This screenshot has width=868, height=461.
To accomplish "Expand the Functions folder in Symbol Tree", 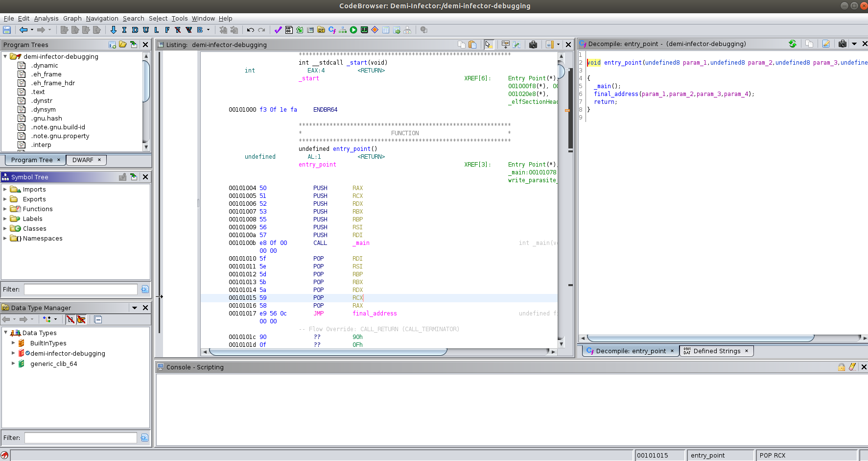I will [5, 209].
